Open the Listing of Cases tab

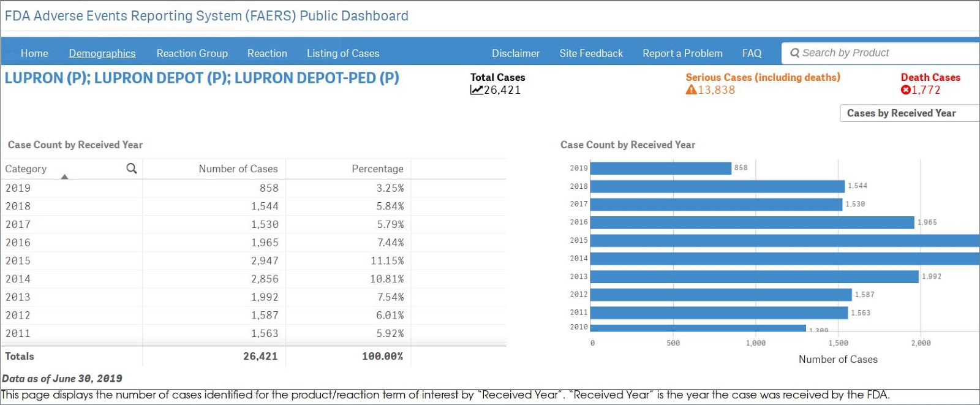coord(343,53)
